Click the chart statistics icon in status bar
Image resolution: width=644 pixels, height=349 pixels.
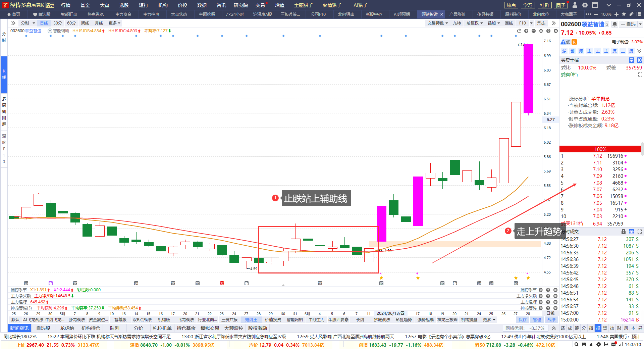click(606, 345)
